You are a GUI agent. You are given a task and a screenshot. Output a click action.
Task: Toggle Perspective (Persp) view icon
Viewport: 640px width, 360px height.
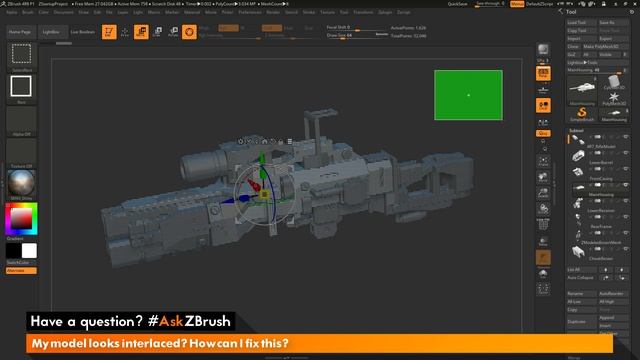[543, 73]
